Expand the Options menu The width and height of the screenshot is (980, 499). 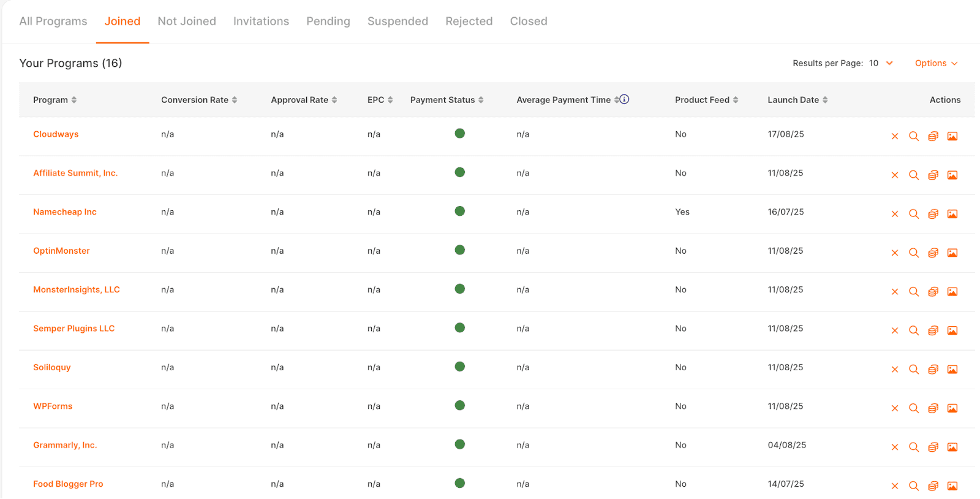(936, 63)
